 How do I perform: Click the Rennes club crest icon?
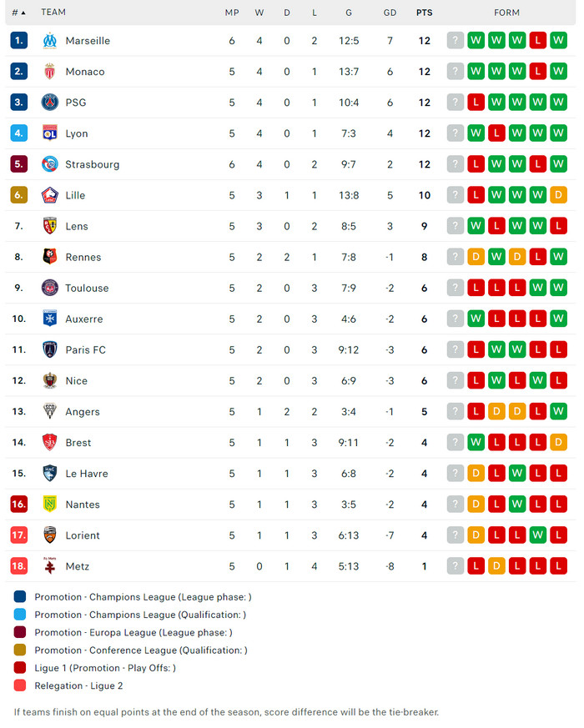(x=50, y=257)
